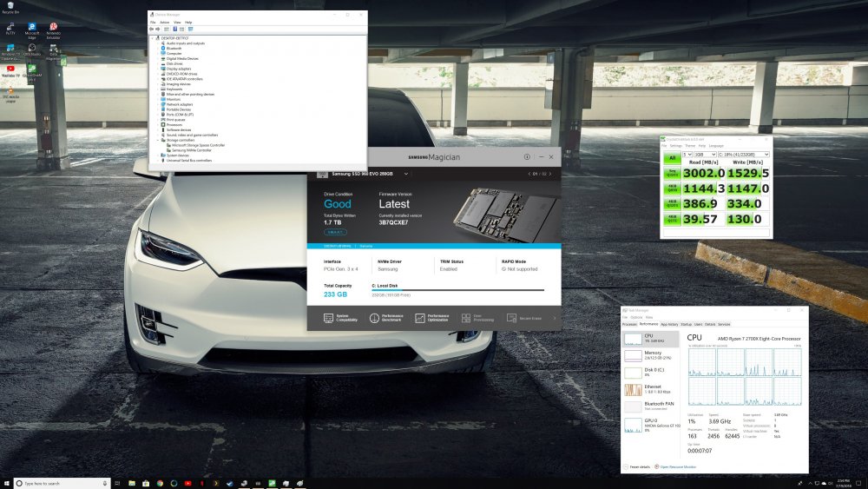Viewport: 868px width, 489px height.
Task: Open the PuTTY desktop shortcut
Action: click(x=10, y=29)
